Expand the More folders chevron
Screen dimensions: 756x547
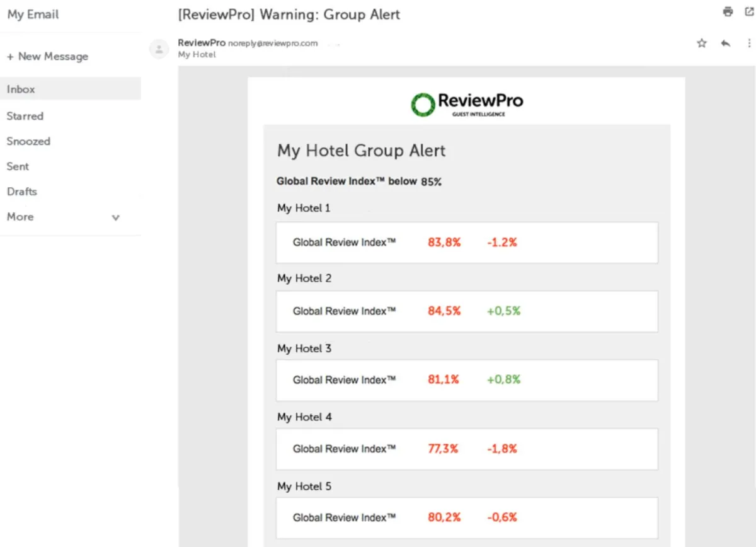pyautogui.click(x=115, y=217)
